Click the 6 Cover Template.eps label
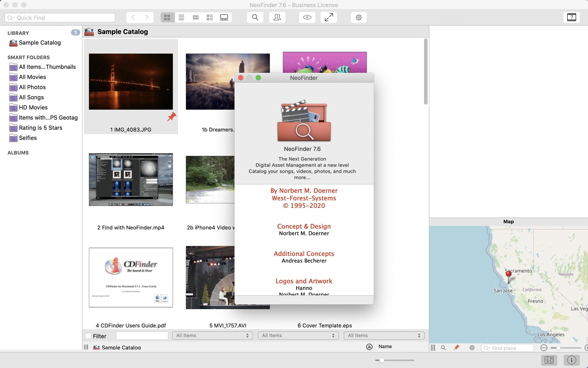Image resolution: width=588 pixels, height=368 pixels. 324,325
